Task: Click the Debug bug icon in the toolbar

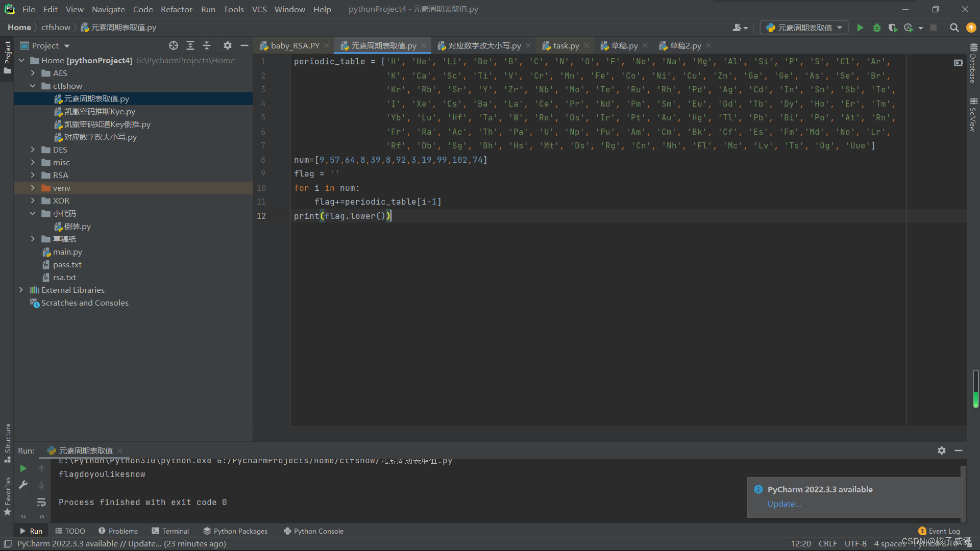Action: [876, 28]
